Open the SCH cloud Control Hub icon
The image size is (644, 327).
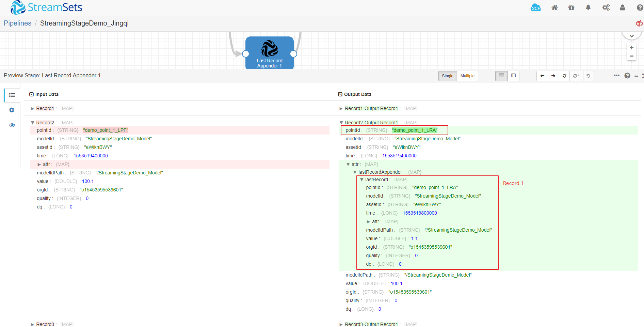click(535, 8)
